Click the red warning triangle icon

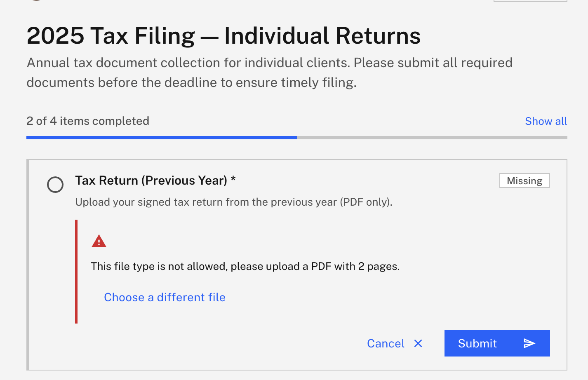[99, 241]
